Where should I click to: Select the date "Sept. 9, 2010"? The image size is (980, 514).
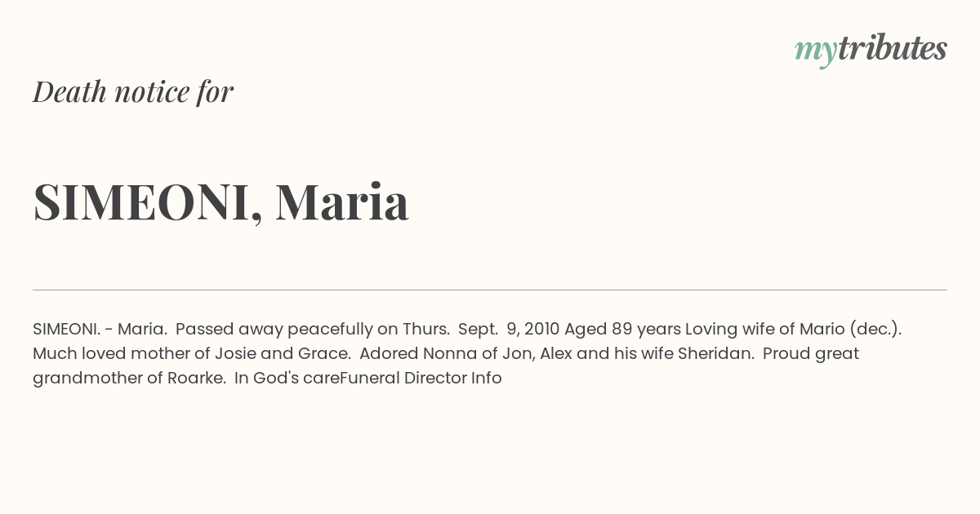click(508, 329)
